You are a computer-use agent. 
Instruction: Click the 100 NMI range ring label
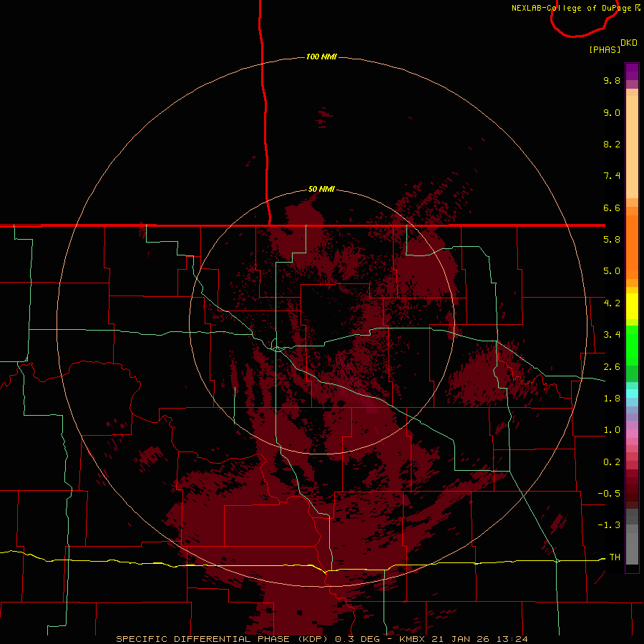point(321,57)
